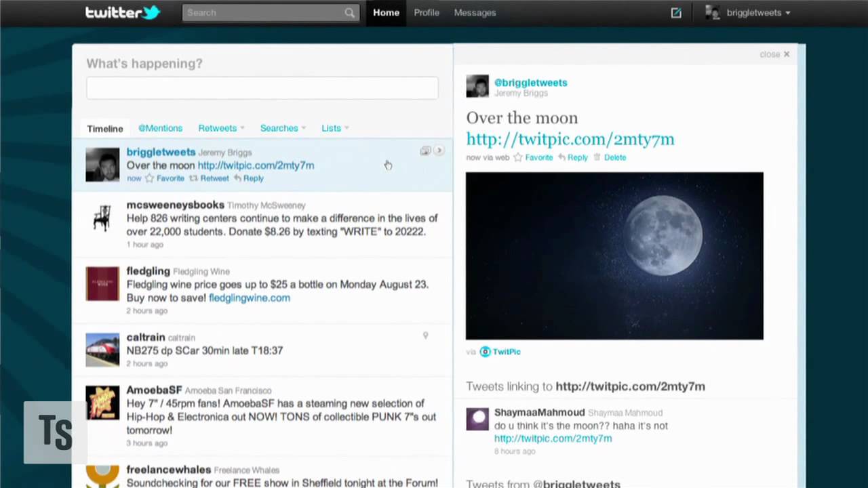Open tweet details arrow on briggletweets tweet
Image resolution: width=868 pixels, height=488 pixels.
439,150
